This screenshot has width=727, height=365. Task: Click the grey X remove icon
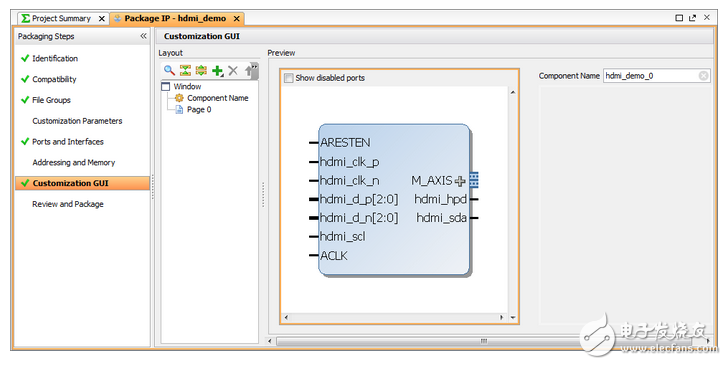[233, 70]
